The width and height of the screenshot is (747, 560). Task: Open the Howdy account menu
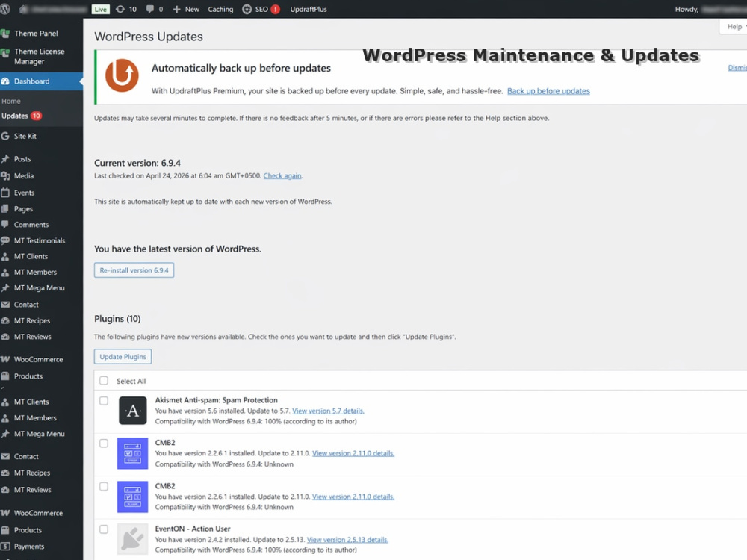click(710, 9)
